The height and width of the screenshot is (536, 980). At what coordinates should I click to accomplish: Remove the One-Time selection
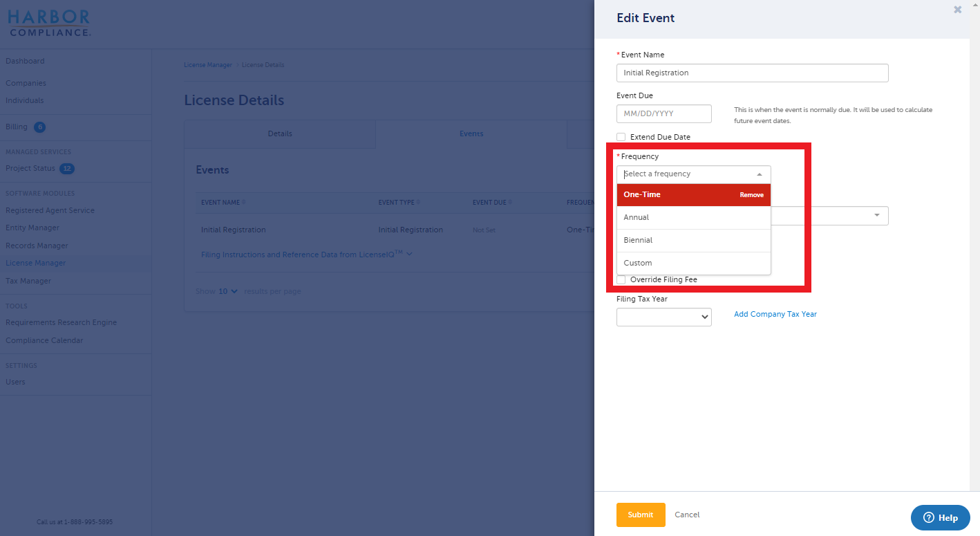point(751,195)
